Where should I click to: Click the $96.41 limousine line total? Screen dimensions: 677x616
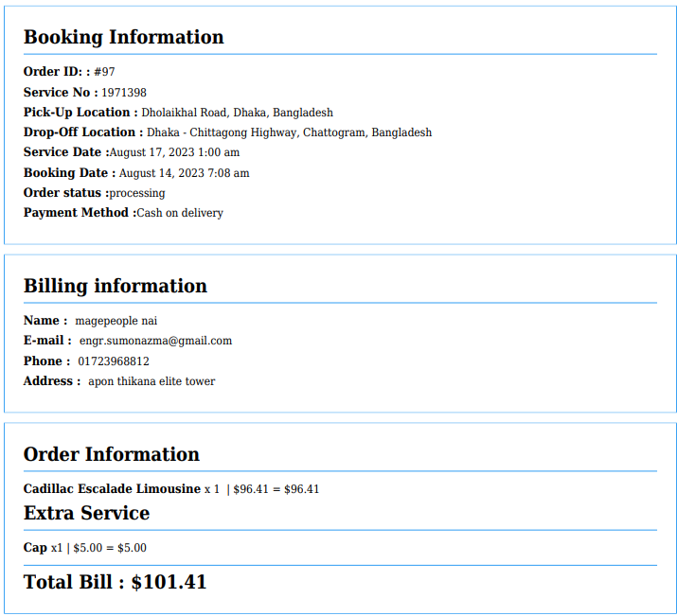(302, 489)
